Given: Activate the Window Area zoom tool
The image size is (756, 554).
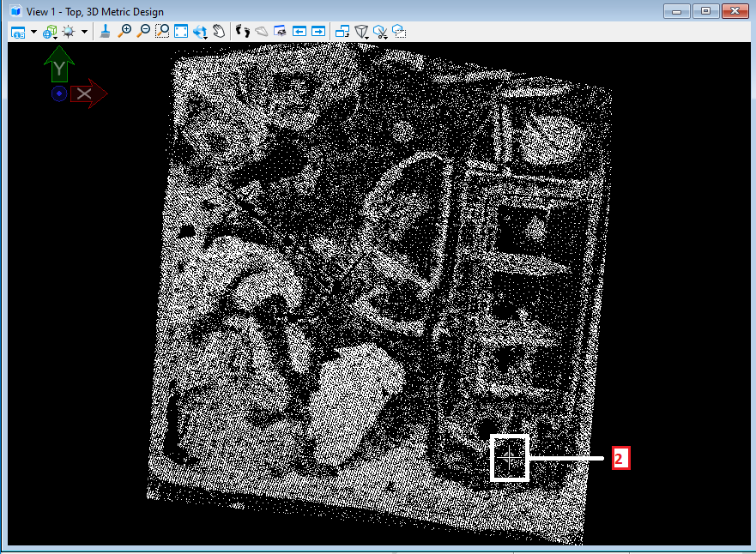Looking at the screenshot, I should click(x=162, y=32).
